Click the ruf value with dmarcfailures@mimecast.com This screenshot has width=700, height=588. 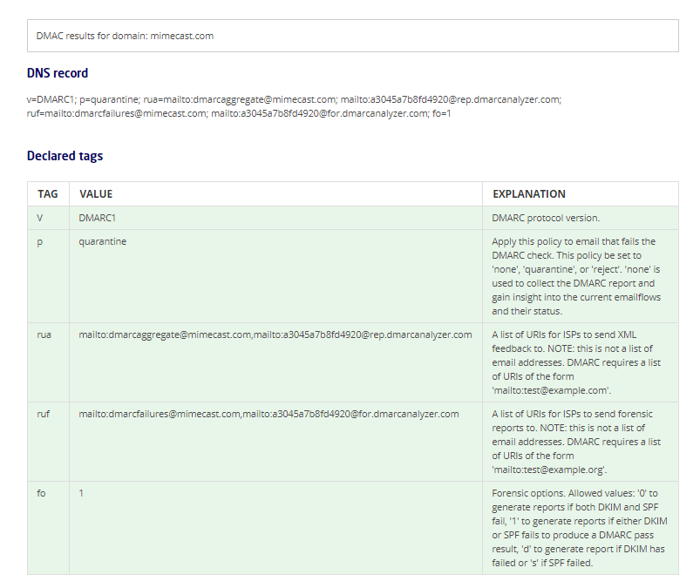(275, 442)
